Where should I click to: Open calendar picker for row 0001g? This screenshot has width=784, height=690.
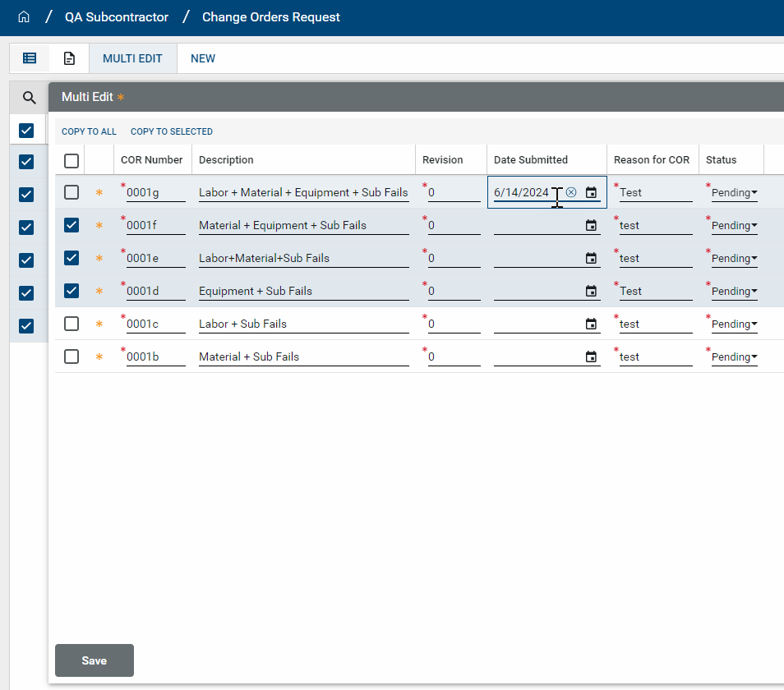coord(591,192)
